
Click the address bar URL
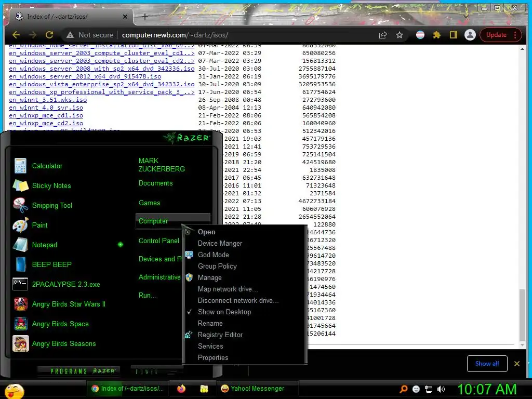[x=175, y=35]
